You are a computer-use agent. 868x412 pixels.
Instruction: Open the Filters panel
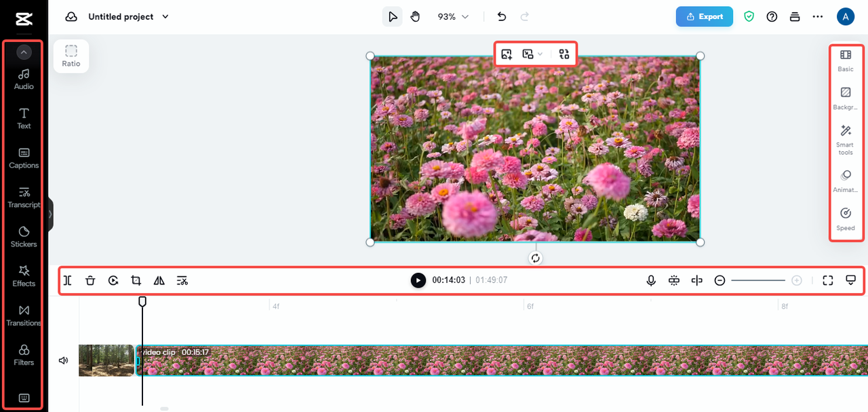coord(24,354)
